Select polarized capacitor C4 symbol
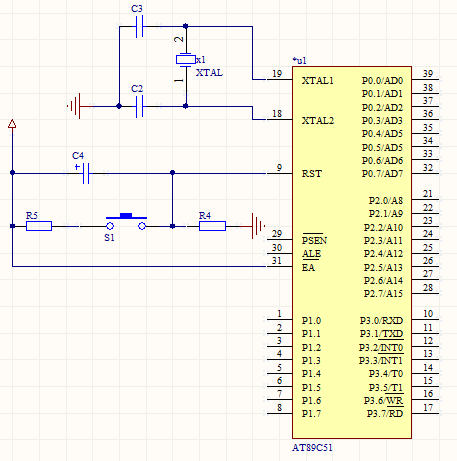 coord(86,173)
